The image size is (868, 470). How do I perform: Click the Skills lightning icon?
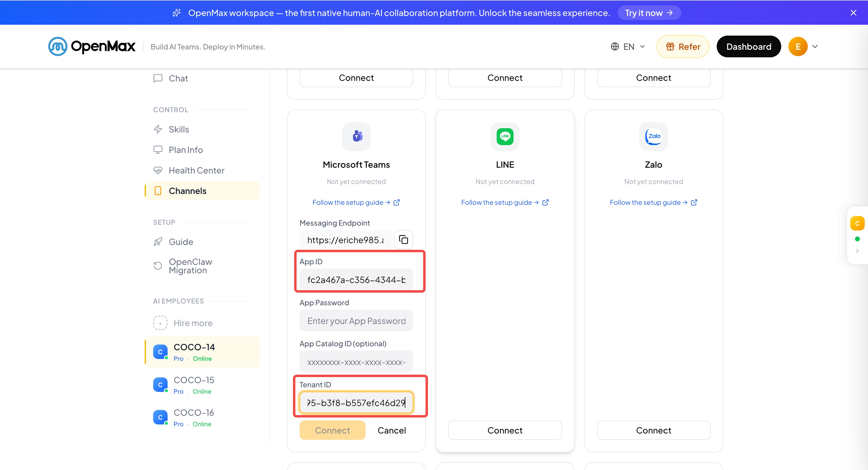click(x=158, y=129)
